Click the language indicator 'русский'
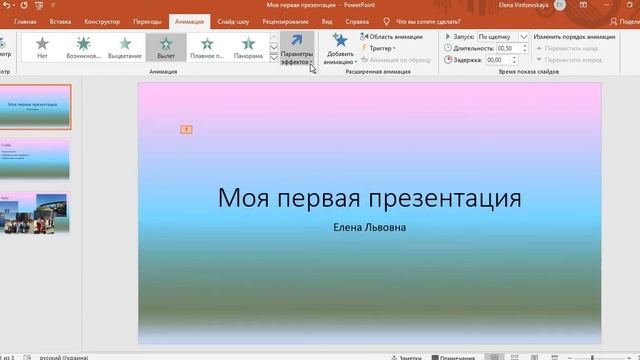640x360 pixels. 64,358
